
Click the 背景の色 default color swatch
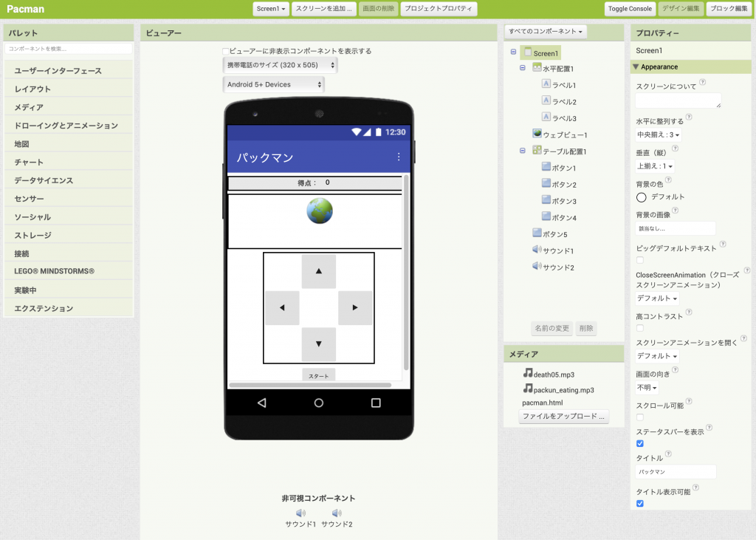click(642, 197)
